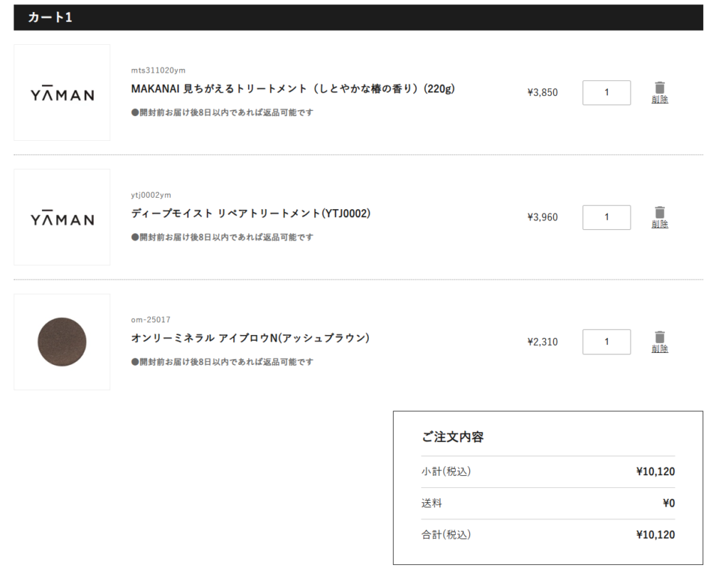Open ディープモイスト リペアトリートメント product title
Image resolution: width=728 pixels, height=577 pixels.
[251, 213]
